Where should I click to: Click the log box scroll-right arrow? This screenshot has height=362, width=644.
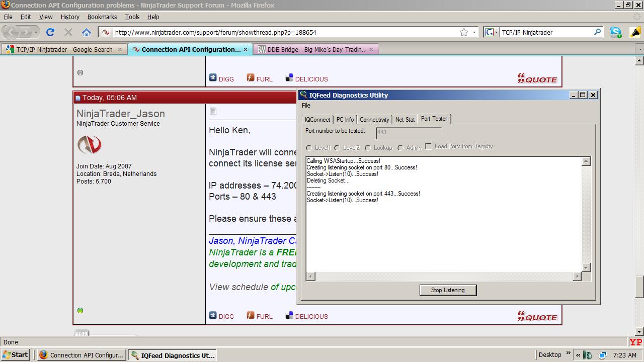point(577,276)
